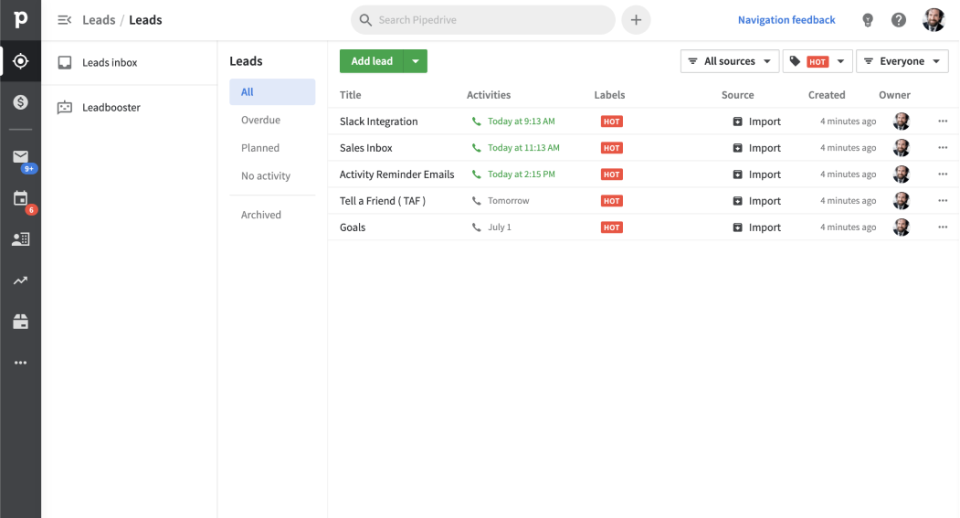Click HOT label on Sales Inbox row

pyautogui.click(x=612, y=148)
